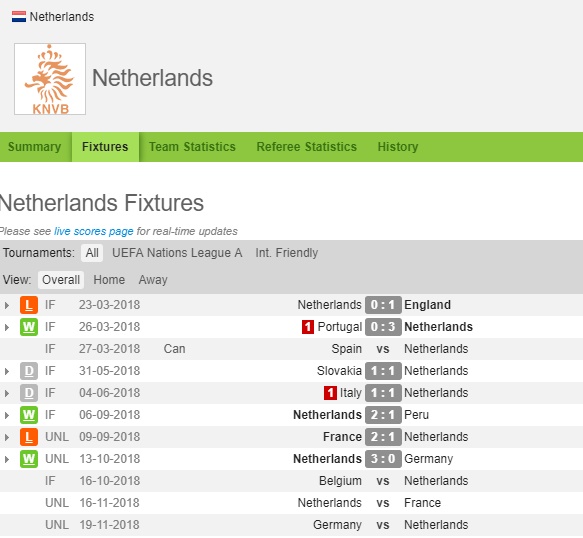Viewport: 583px width, 538px height.
Task: Switch to the Team Statistics tab
Action: [x=192, y=147]
